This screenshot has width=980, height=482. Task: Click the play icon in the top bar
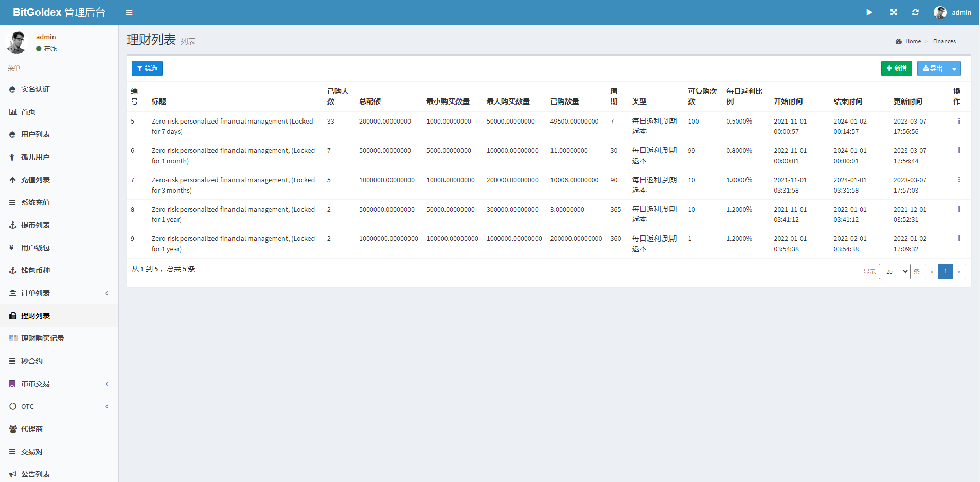click(x=869, y=12)
